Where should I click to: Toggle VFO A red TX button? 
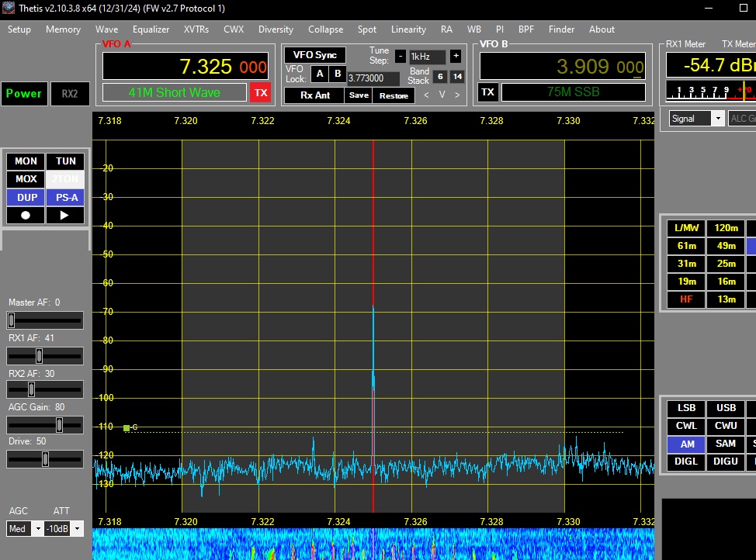tap(261, 92)
